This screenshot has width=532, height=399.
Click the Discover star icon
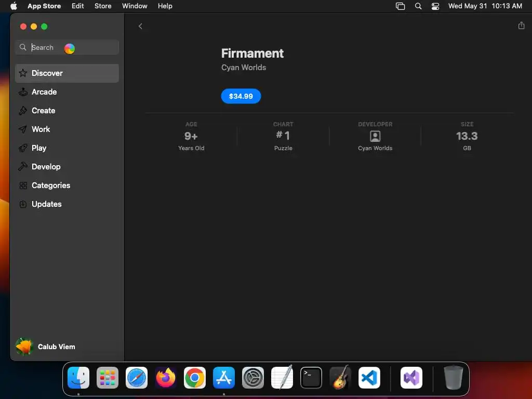(x=23, y=73)
